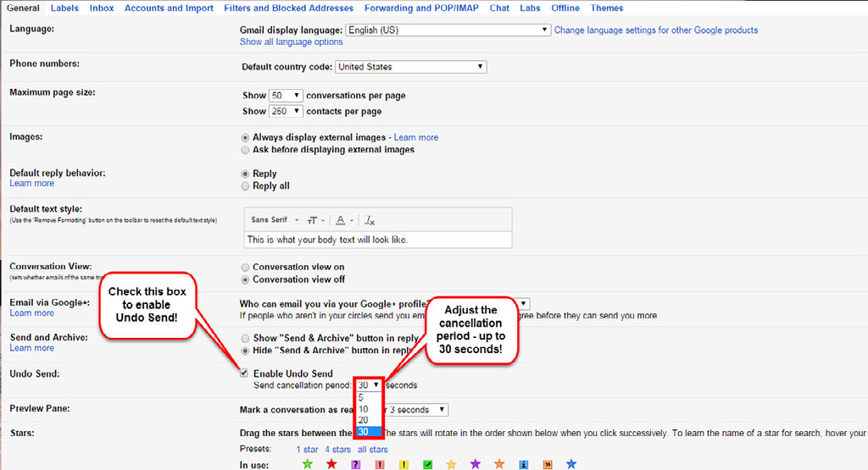The image size is (868, 470).
Task: Choose 20 seconds in the cancellation list
Action: [x=369, y=420]
